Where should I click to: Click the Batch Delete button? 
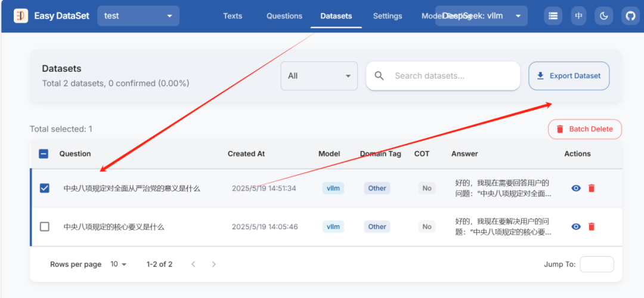click(585, 129)
